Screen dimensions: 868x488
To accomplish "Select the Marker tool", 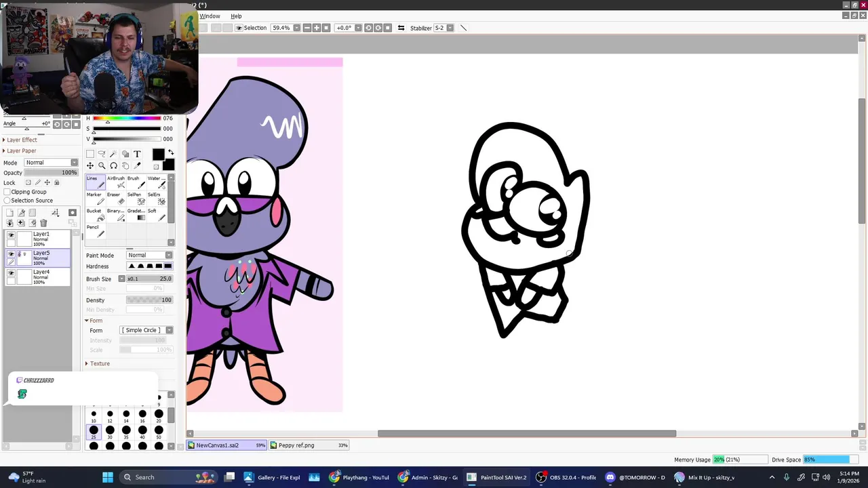I will pos(96,199).
